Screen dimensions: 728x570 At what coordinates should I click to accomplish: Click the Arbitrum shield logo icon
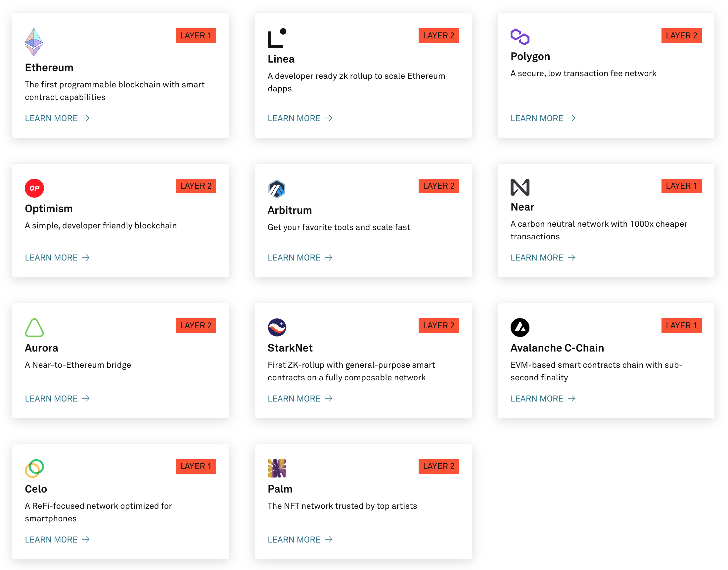(x=277, y=189)
